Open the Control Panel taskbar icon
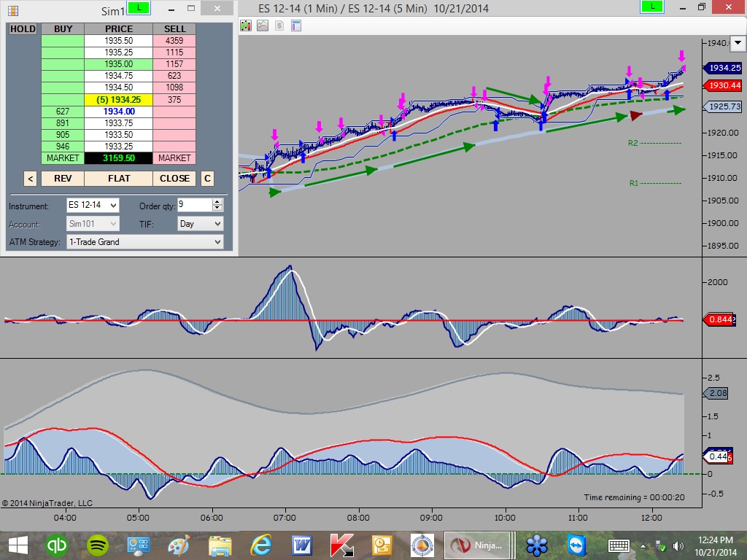747x560 pixels. point(139,545)
